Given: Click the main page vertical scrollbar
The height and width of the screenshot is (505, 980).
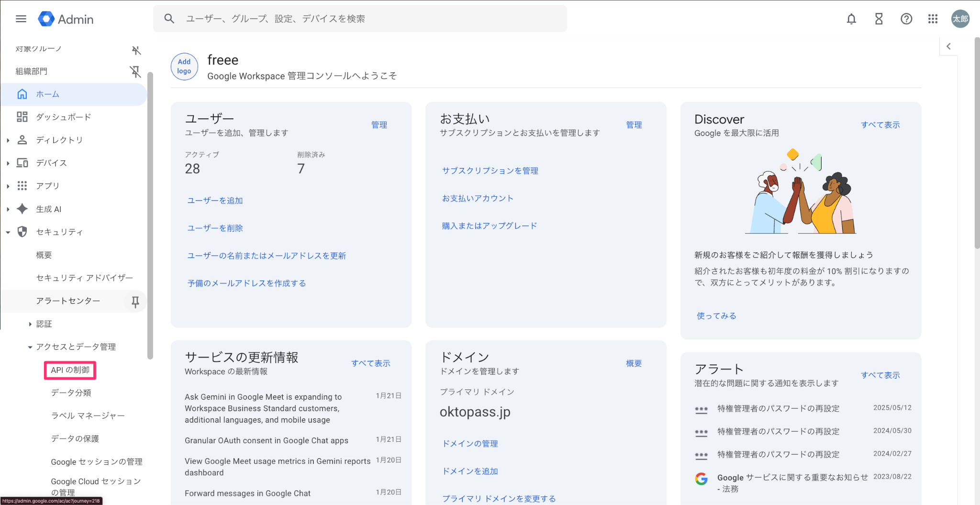Looking at the screenshot, I should [x=977, y=144].
